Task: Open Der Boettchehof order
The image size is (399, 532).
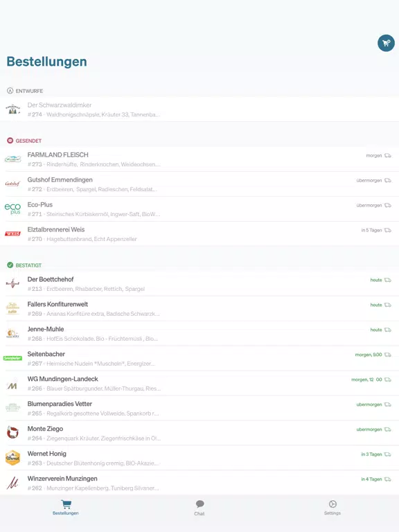Action: click(x=199, y=283)
